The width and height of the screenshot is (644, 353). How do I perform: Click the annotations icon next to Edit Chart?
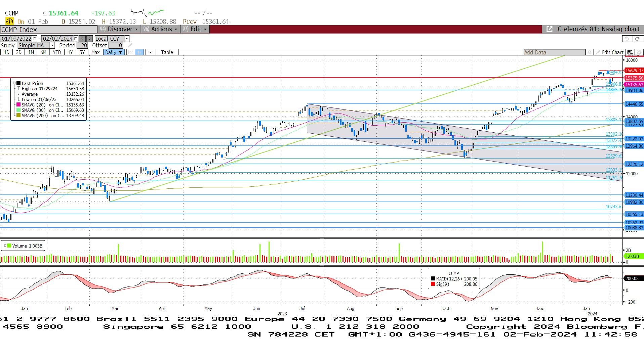pyautogui.click(x=630, y=52)
